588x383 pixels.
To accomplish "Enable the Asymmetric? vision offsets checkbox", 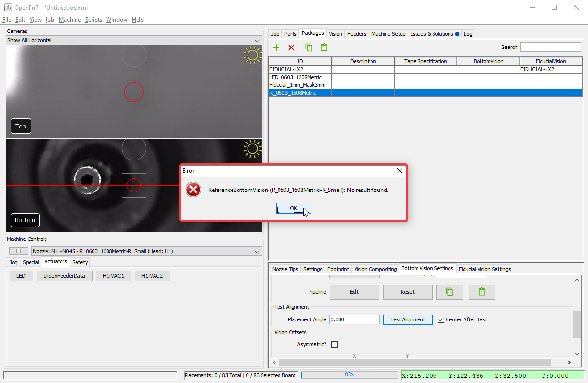I will click(334, 344).
